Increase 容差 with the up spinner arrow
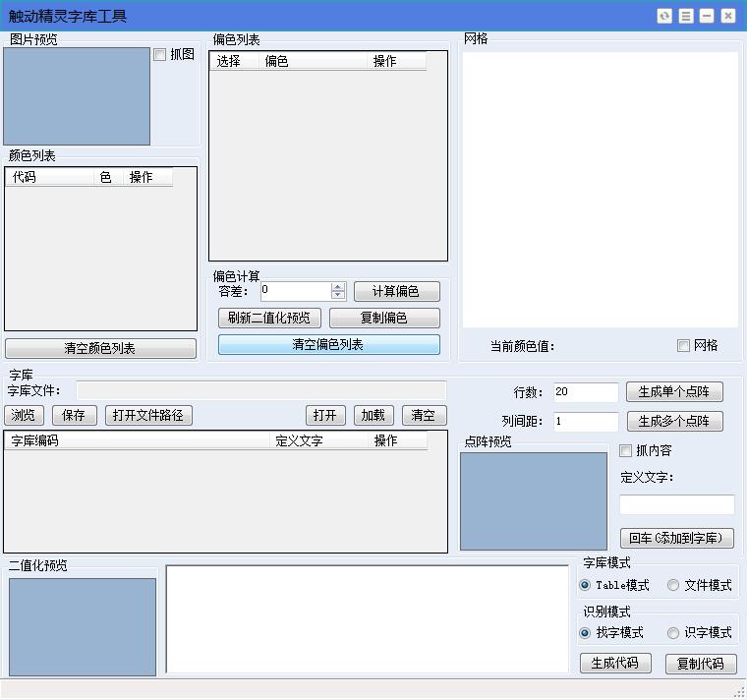747x700 pixels. coord(338,287)
